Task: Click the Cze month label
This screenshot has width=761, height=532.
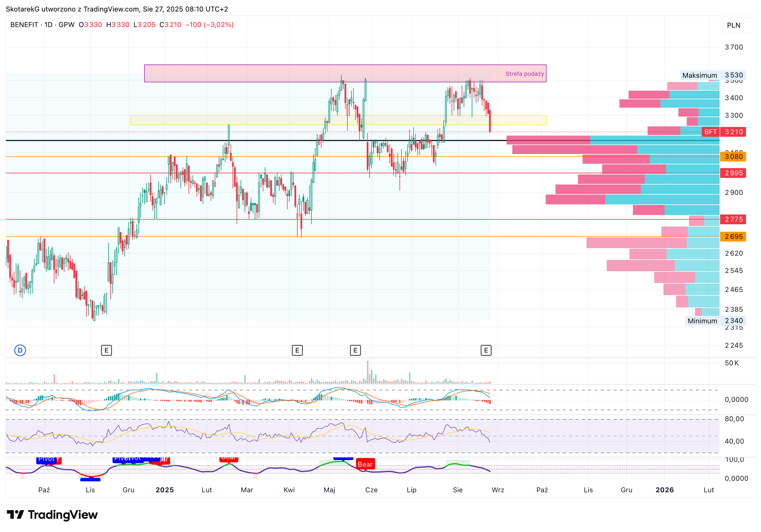Action: point(371,490)
